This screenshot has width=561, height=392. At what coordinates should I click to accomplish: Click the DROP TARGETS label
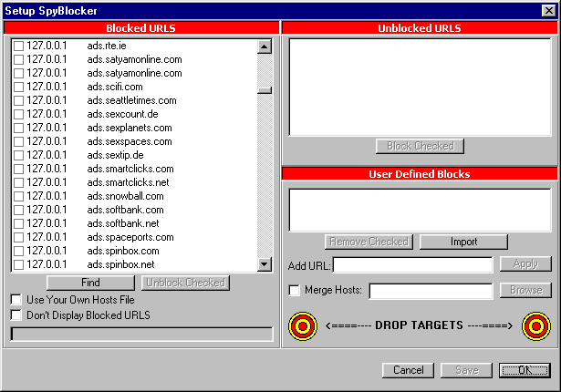[419, 325]
